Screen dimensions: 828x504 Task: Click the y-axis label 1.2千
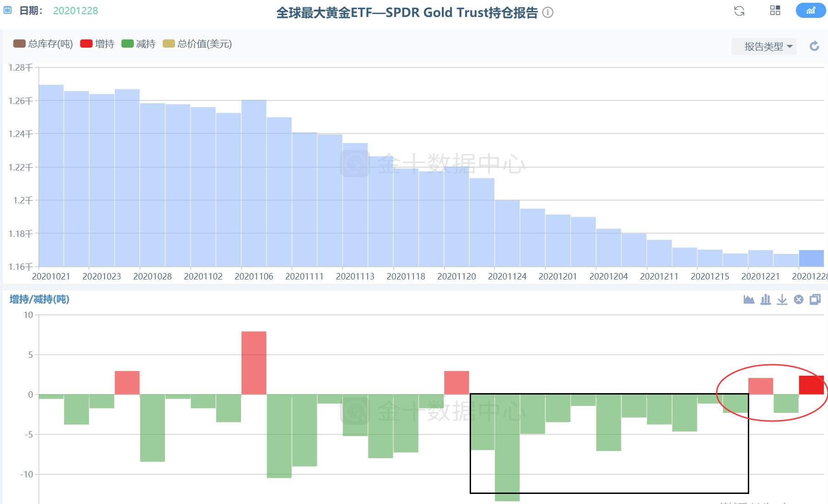click(x=23, y=200)
